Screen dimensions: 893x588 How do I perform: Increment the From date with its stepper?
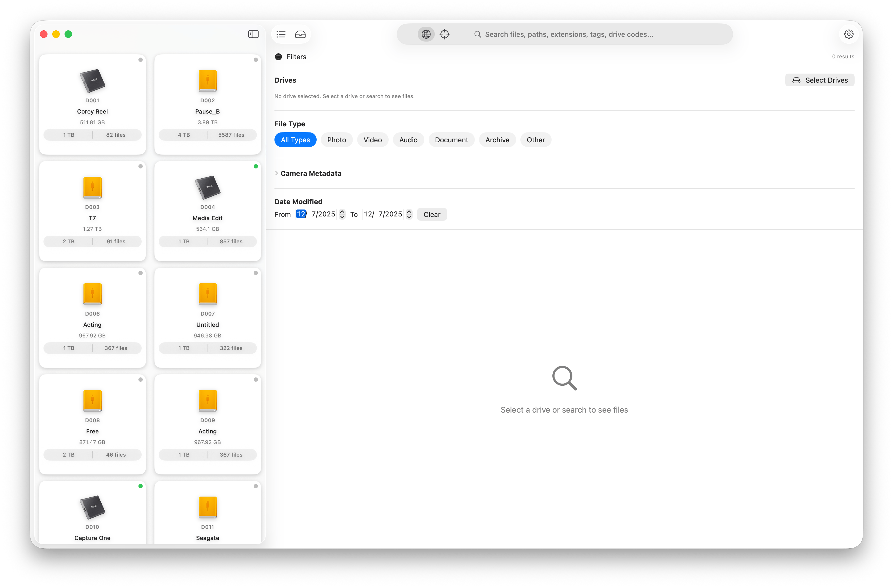tap(342, 212)
